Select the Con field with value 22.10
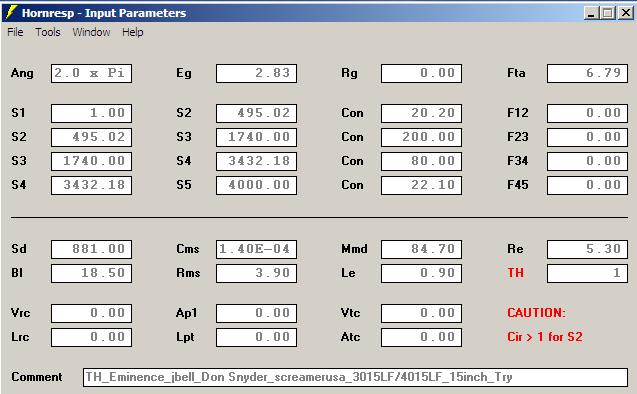The width and height of the screenshot is (637, 394). 421,185
